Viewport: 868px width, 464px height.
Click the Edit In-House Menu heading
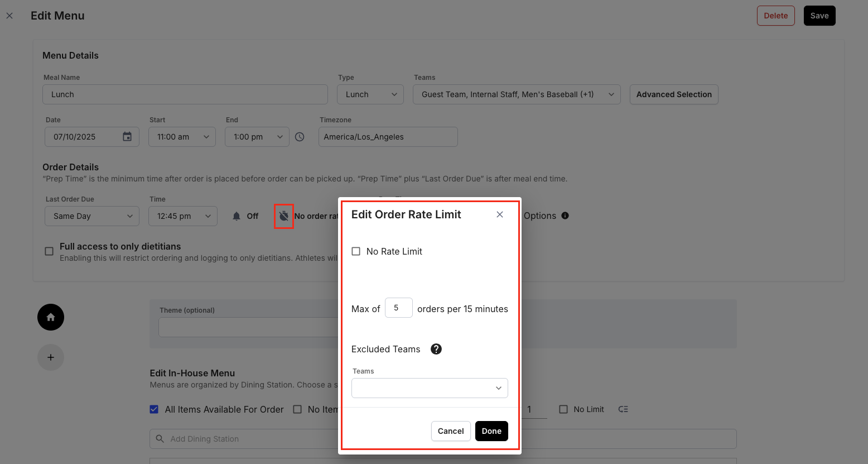click(192, 373)
